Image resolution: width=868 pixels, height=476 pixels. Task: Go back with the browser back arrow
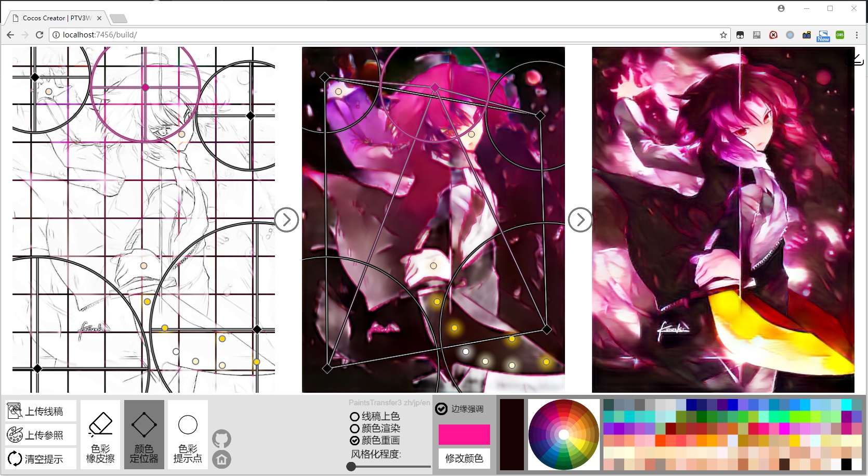point(10,35)
